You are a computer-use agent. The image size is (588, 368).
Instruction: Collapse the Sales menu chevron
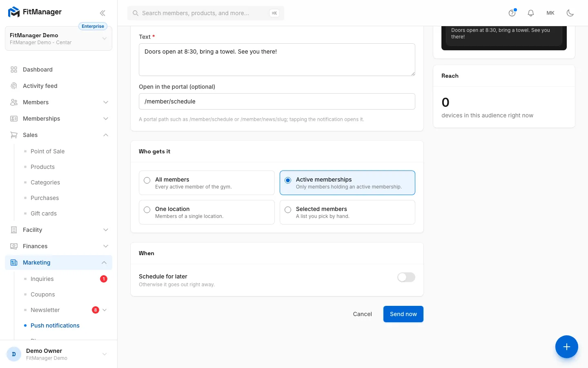106,135
